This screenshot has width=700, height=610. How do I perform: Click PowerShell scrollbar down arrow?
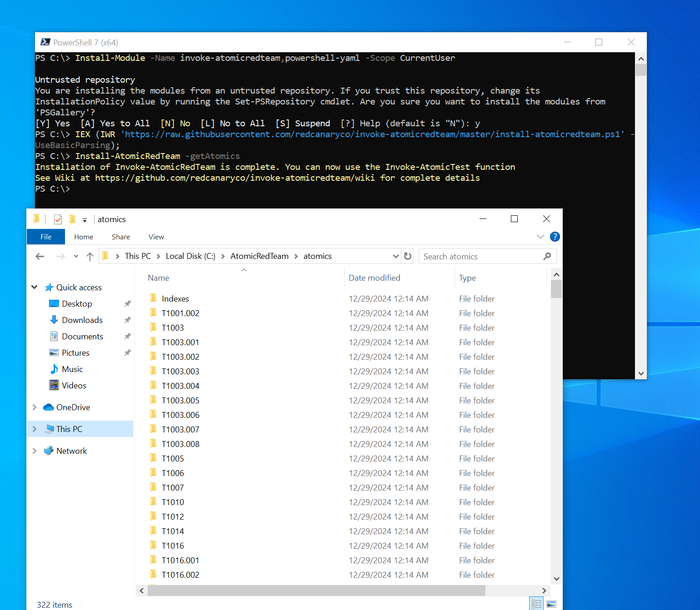pos(641,373)
